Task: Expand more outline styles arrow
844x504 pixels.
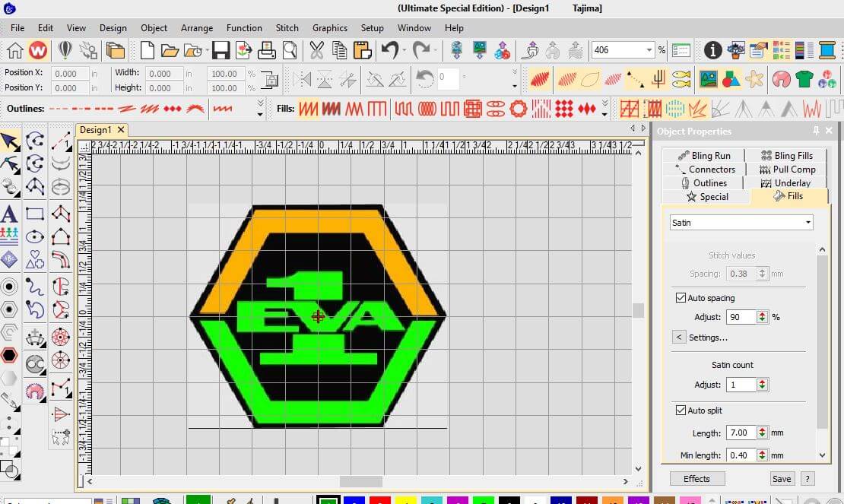Action: click(260, 108)
